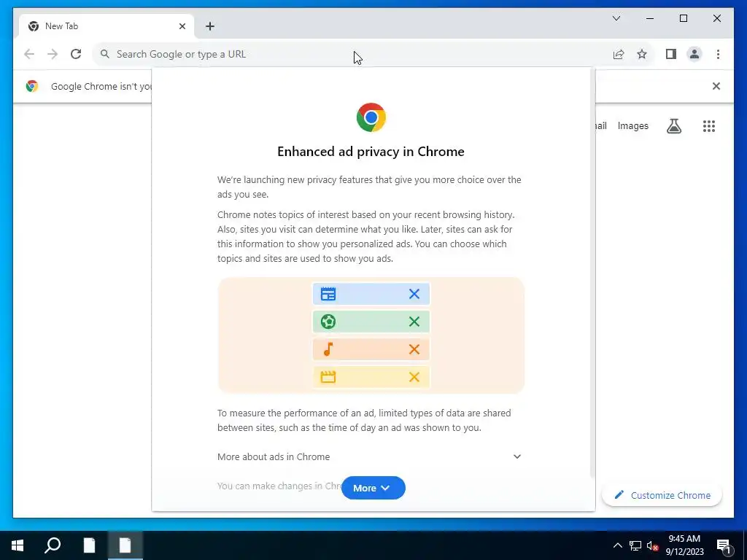Image resolution: width=747 pixels, height=560 pixels.
Task: Click the blue news topic X icon
Action: (414, 294)
